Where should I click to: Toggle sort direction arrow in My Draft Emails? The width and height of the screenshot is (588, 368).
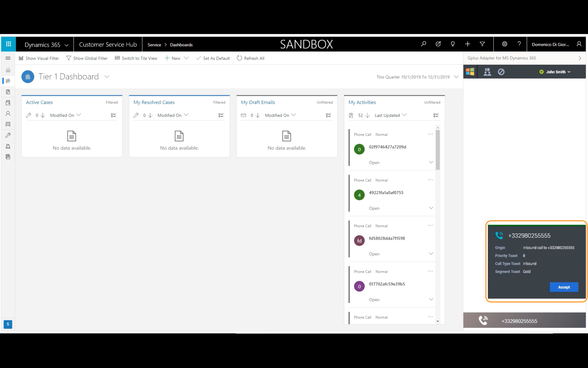click(258, 115)
